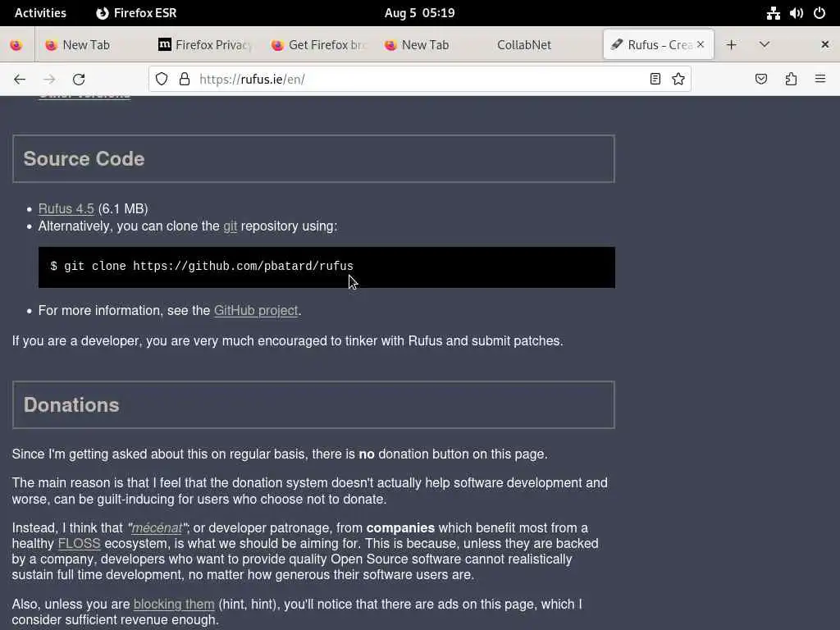Open the FLOSS link
The image size is (840, 630).
[x=79, y=544]
